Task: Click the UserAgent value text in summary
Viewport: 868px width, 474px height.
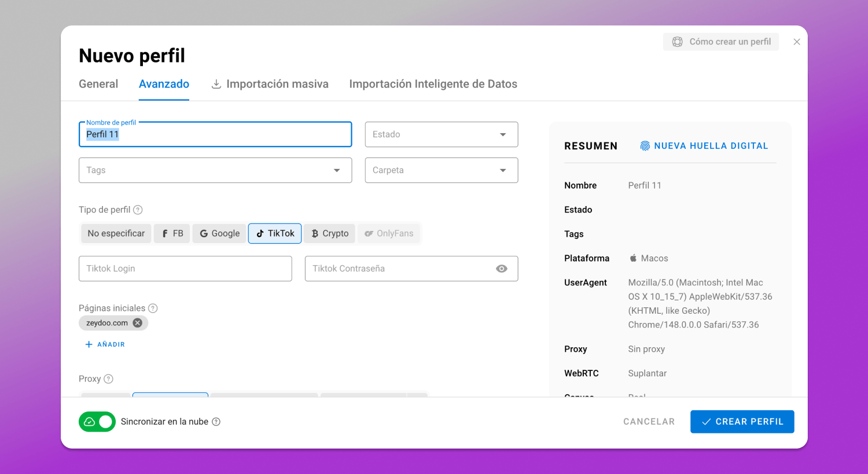Action: pos(700,304)
